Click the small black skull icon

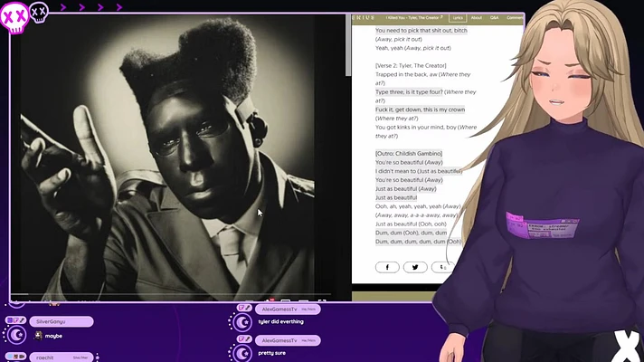[39, 13]
